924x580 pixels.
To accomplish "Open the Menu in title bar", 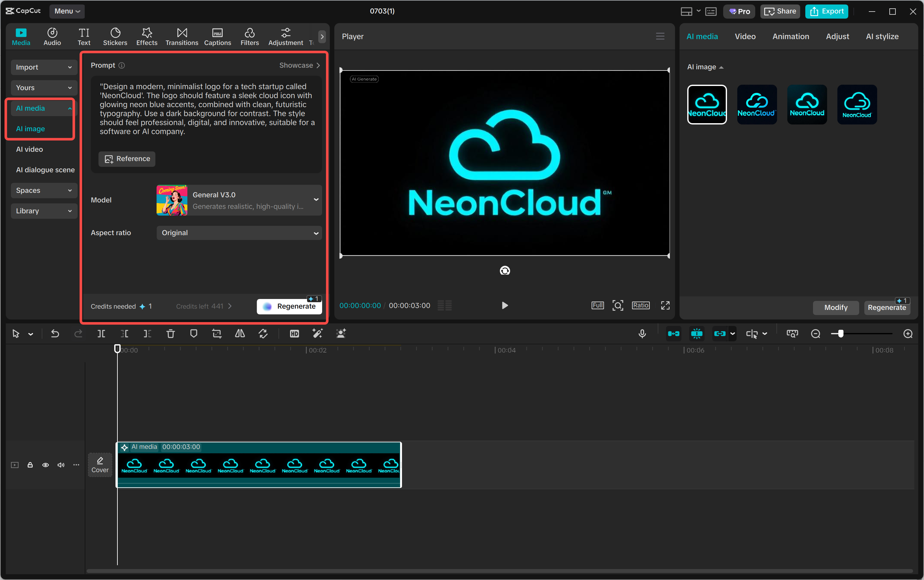I will tap(67, 11).
